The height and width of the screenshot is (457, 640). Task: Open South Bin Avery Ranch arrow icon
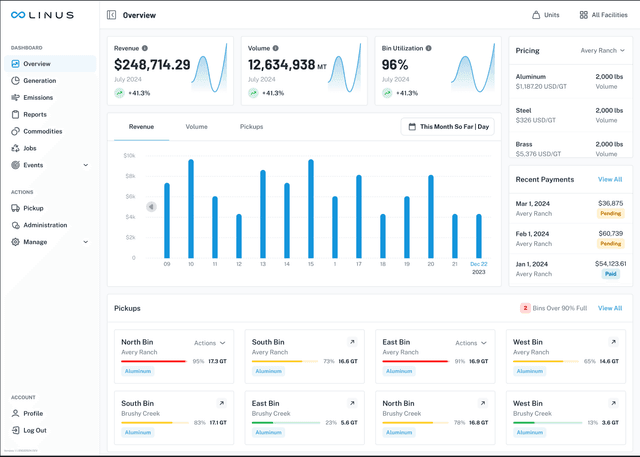pos(352,343)
